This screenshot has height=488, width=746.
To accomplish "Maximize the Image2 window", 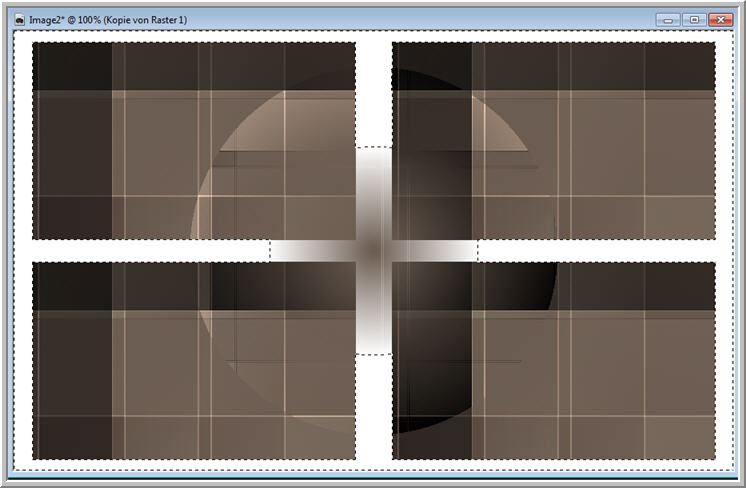I will tap(695, 20).
